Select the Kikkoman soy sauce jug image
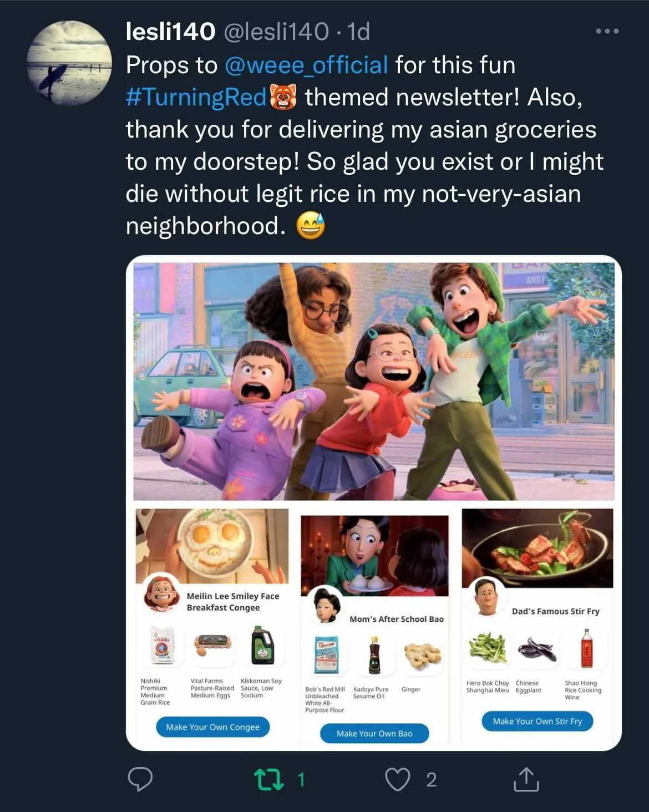The height and width of the screenshot is (812, 649). click(262, 645)
